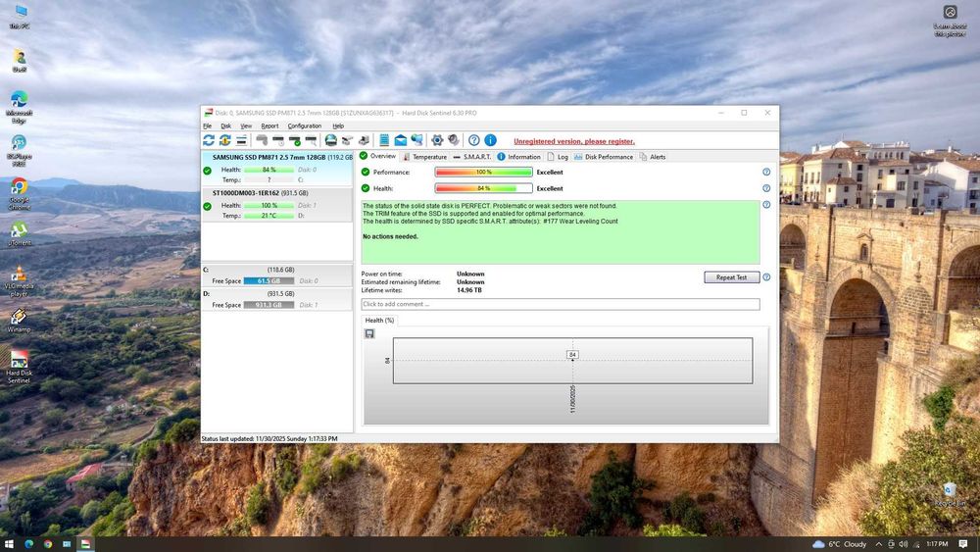The width and height of the screenshot is (980, 552).
Task: Click the Refresh toolbar icon
Action: 209,140
